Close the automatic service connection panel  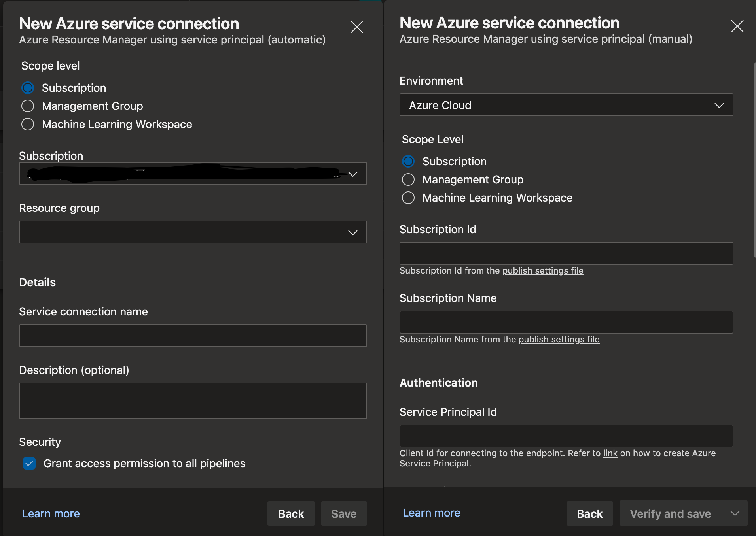coord(356,27)
